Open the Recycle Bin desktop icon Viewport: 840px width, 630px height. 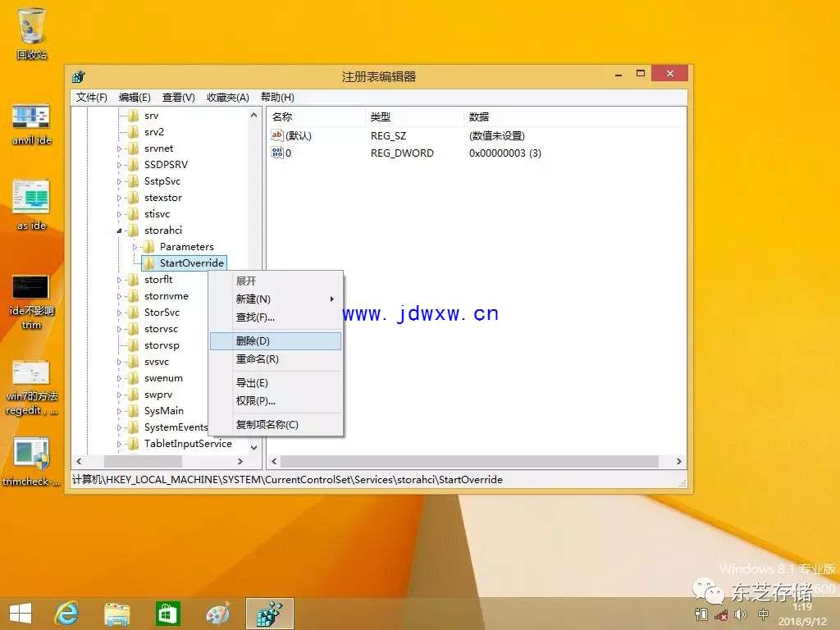point(31,33)
